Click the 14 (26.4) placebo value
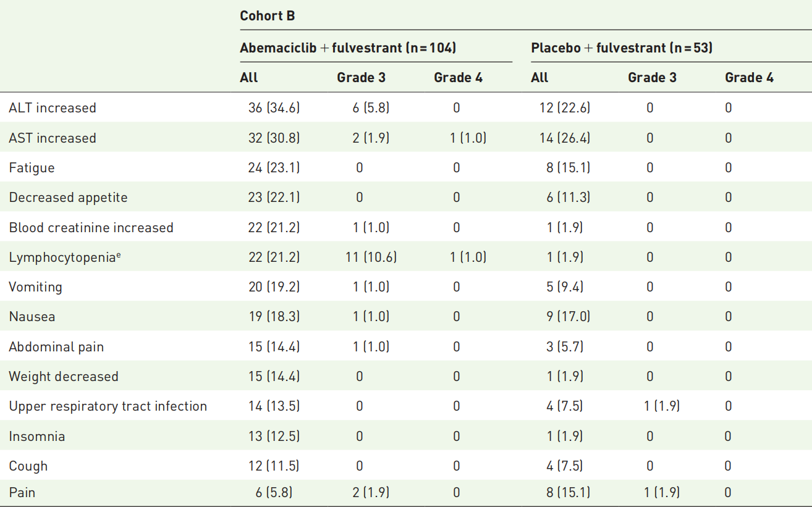Image resolution: width=812 pixels, height=507 pixels. coord(564,138)
